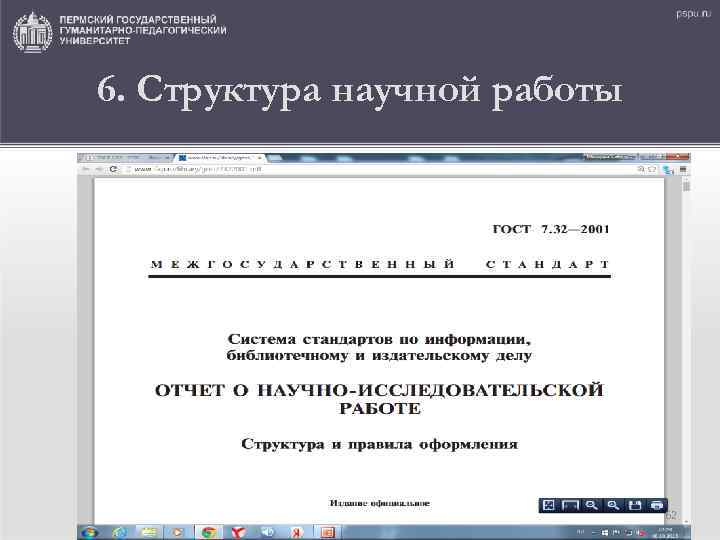720x540 pixels.
Task: Launch the media player taskbar icon
Action: pyautogui.click(x=177, y=533)
